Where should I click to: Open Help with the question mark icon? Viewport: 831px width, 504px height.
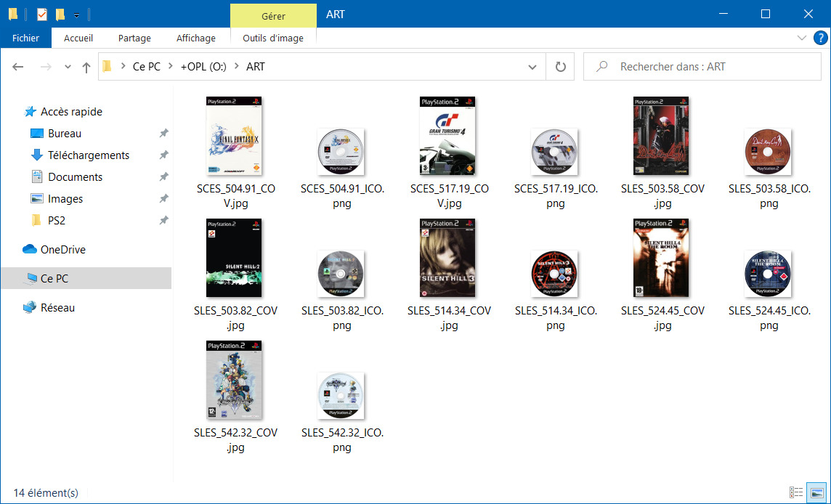pos(820,38)
